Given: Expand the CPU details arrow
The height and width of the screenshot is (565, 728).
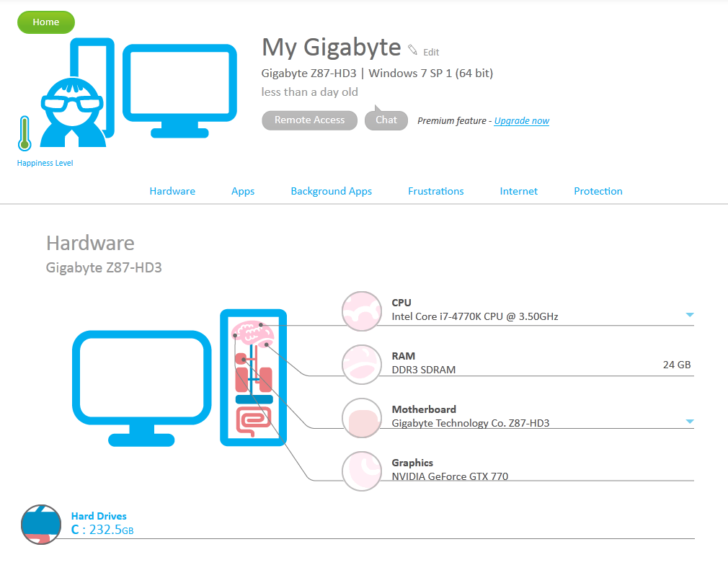Looking at the screenshot, I should [690, 315].
